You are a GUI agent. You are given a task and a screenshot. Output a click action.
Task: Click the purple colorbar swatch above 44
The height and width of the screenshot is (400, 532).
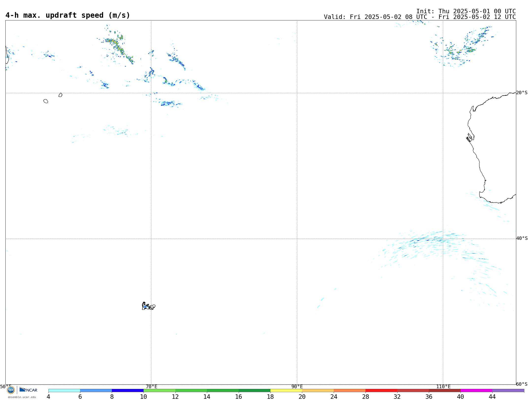click(x=508, y=391)
